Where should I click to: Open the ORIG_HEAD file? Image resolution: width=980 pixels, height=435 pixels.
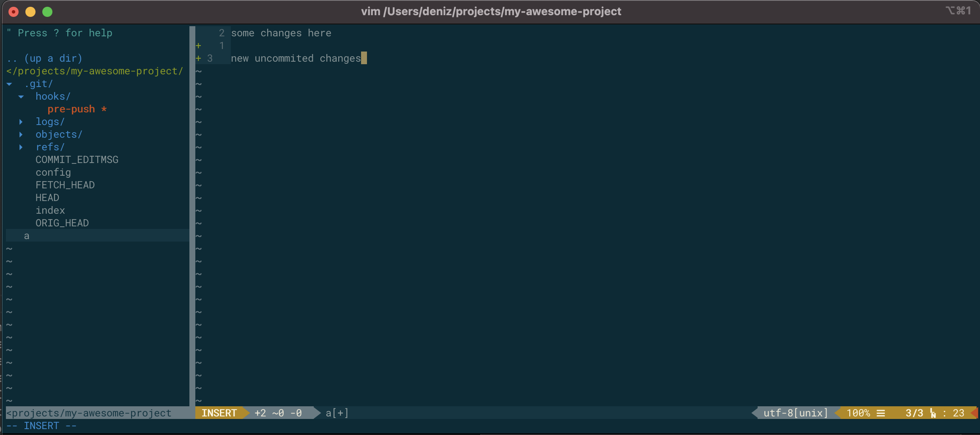coord(62,223)
